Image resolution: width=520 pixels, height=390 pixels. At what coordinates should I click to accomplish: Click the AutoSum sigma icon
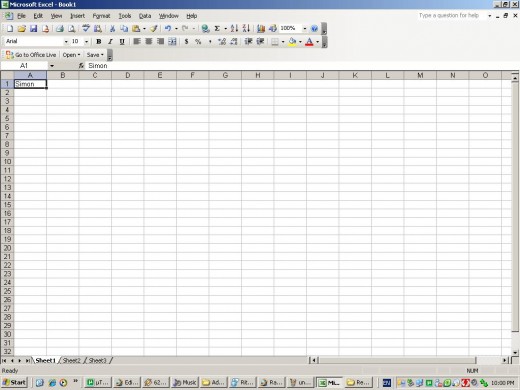tap(217, 29)
